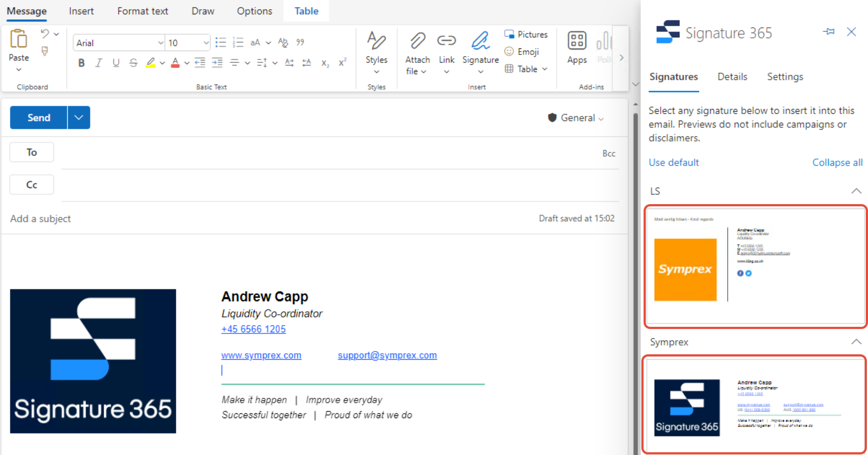The width and height of the screenshot is (868, 455).
Task: Open font color dropdown arrow
Action: [x=186, y=63]
